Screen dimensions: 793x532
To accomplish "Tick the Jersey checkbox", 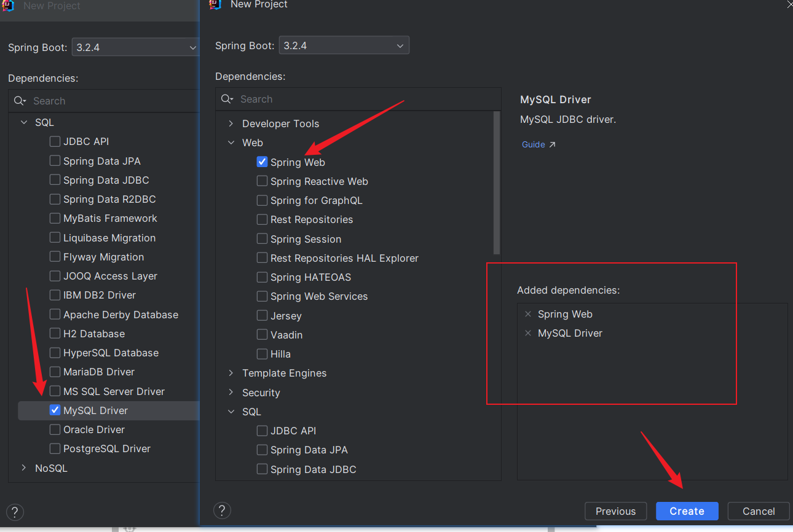I will [262, 316].
